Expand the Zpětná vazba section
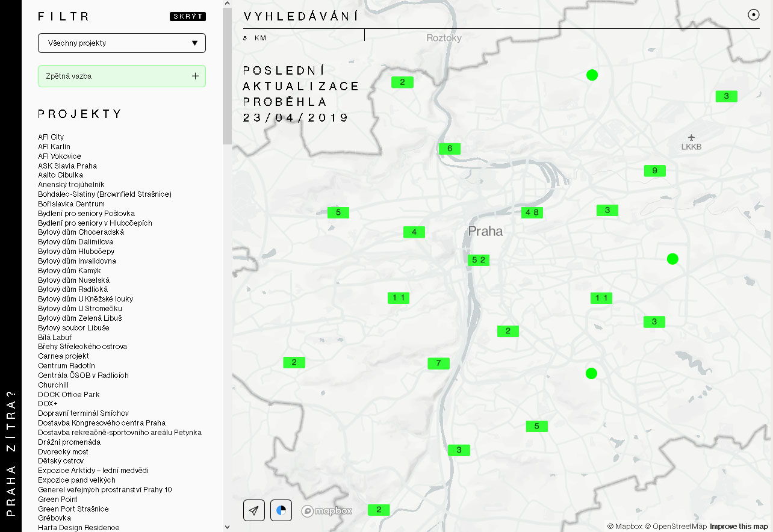 coord(122,76)
